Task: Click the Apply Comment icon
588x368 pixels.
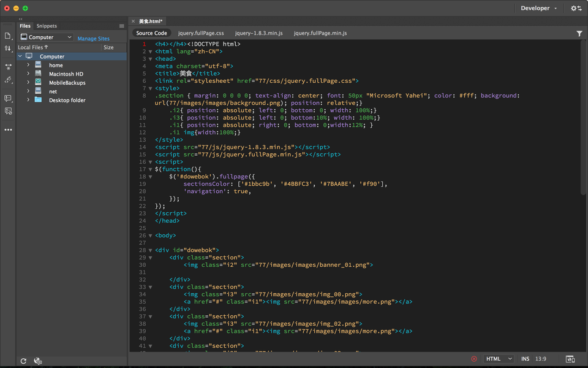Action: point(8,98)
